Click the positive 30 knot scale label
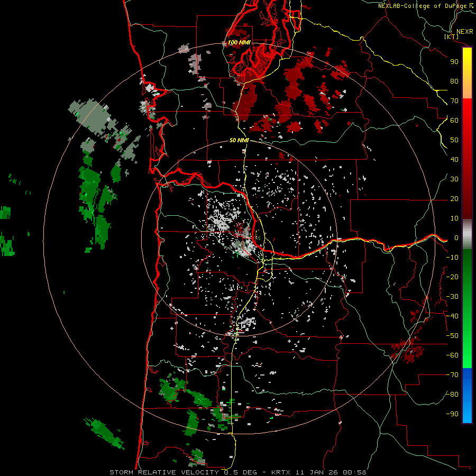This screenshot has height=476, width=476. pyautogui.click(x=454, y=179)
